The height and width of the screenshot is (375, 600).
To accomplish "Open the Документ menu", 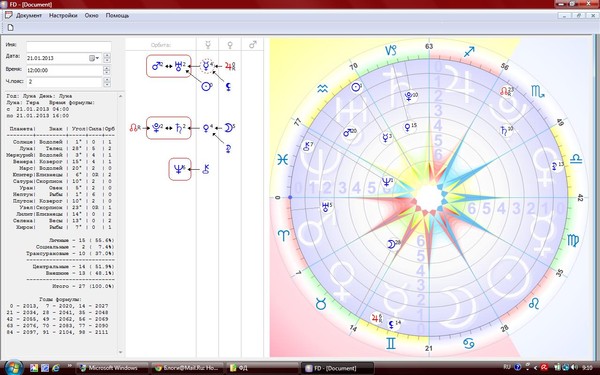I will [29, 16].
